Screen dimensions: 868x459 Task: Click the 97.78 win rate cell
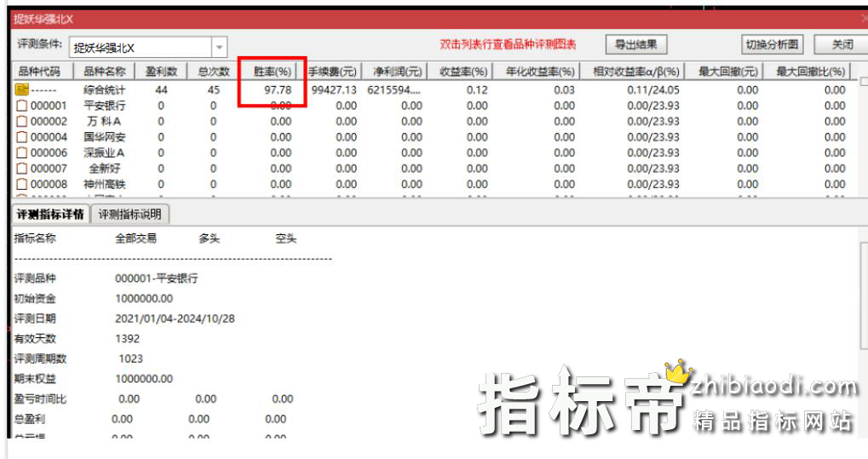click(x=278, y=89)
